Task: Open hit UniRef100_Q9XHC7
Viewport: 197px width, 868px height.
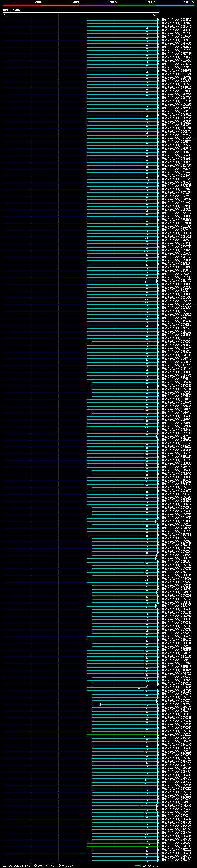Action: (177, 20)
